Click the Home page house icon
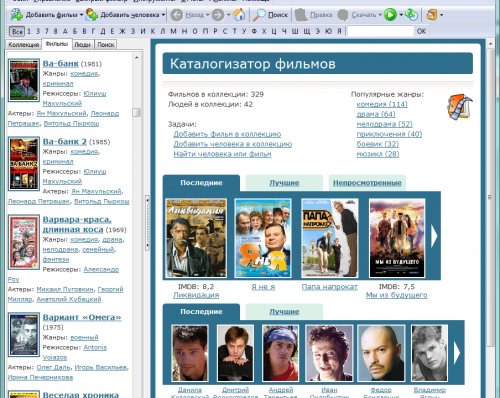Screen dimensions: 500x398 click(239, 15)
